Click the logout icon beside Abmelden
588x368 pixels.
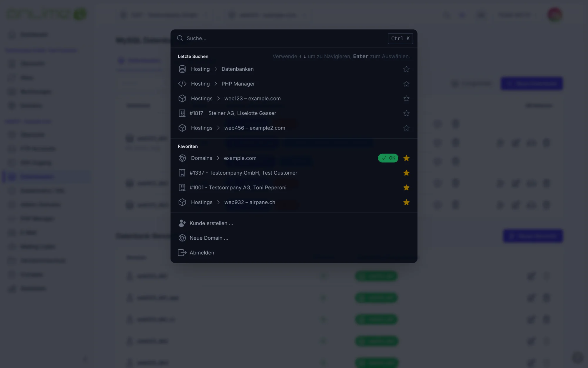pos(182,253)
